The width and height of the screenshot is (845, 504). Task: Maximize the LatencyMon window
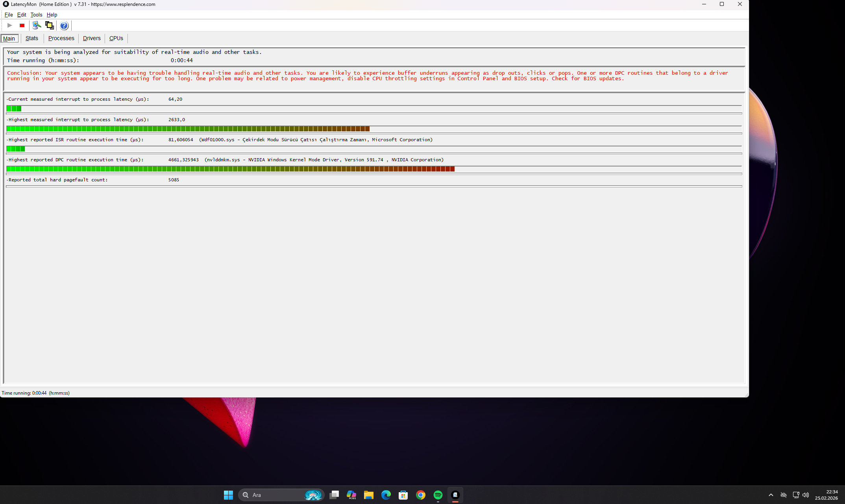(x=722, y=4)
